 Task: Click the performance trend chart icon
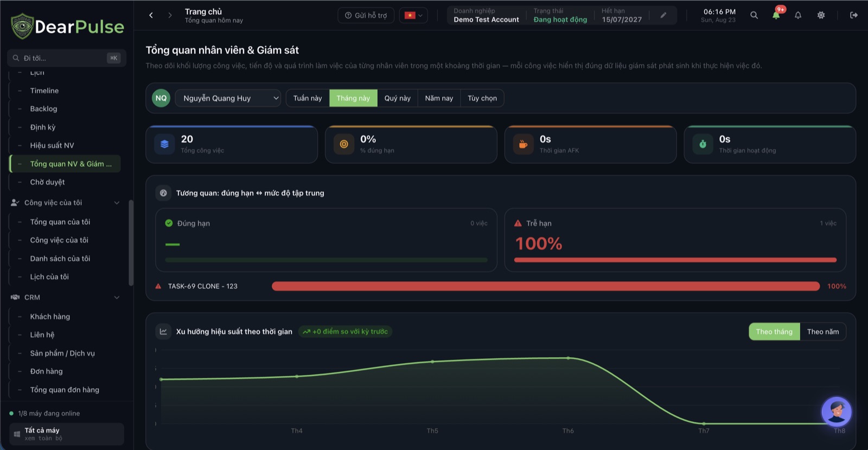[163, 331]
